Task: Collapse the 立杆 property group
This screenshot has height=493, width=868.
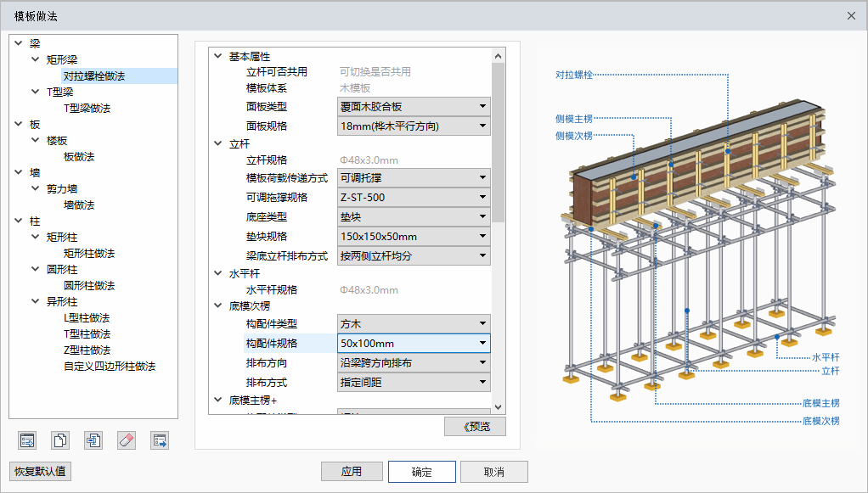Action: coord(218,143)
